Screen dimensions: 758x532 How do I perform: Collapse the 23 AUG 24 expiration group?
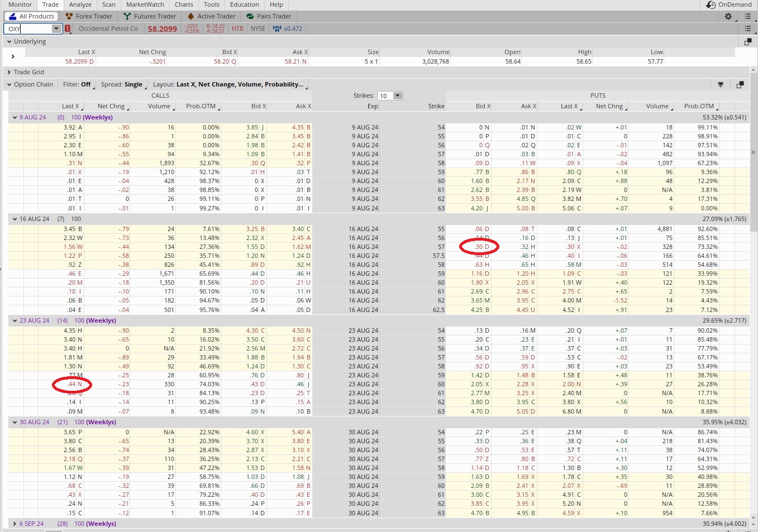coord(15,320)
